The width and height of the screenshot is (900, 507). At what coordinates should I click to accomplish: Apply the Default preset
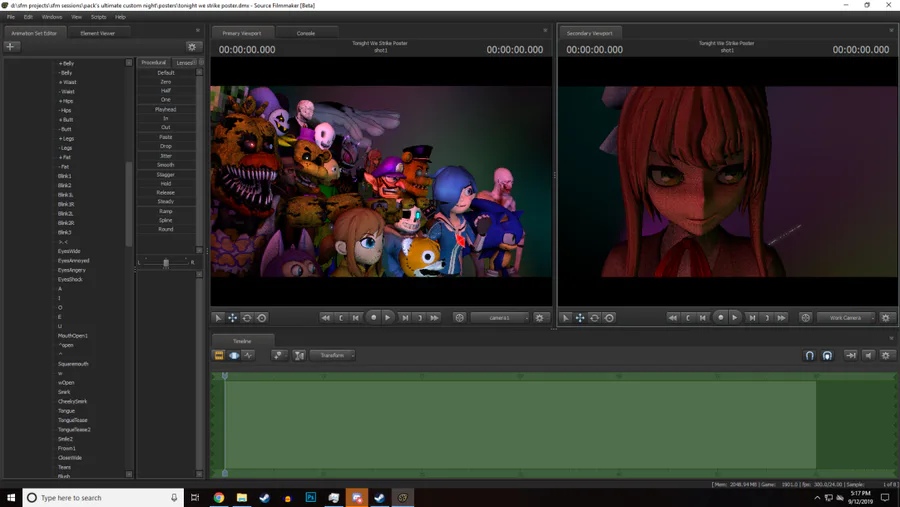pyautogui.click(x=166, y=73)
